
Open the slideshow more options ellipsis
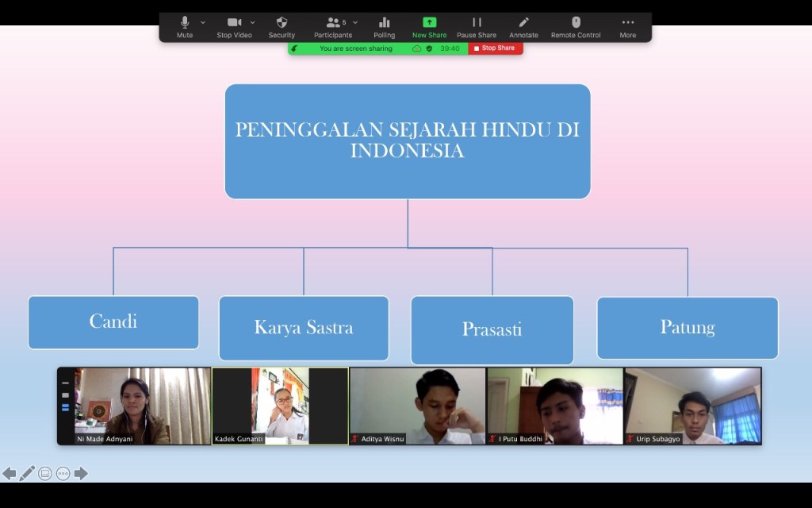point(63,474)
